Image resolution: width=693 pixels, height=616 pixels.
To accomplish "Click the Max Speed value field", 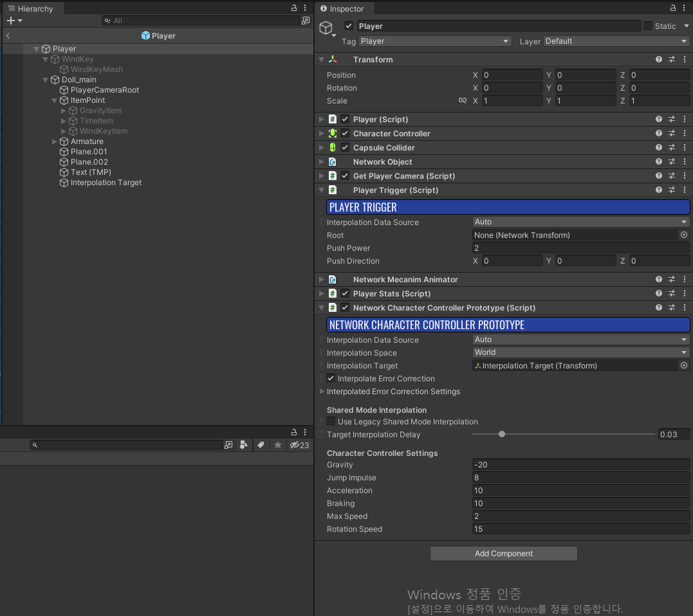I will [581, 516].
